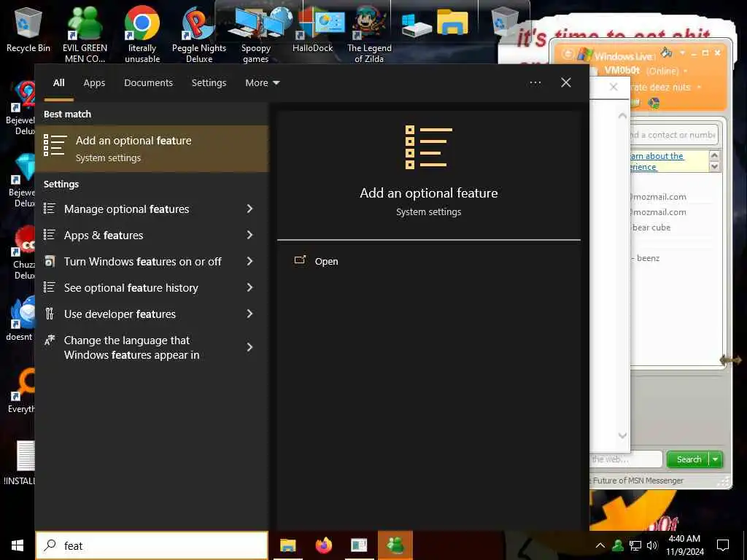Viewport: 747px width, 560px height.
Task: Click the large optional feature preview icon
Action: coord(428,147)
